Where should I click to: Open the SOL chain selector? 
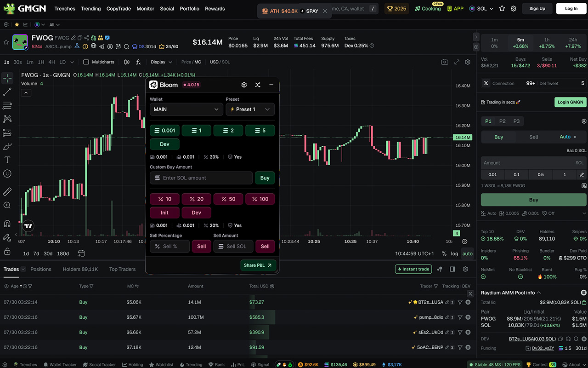[x=481, y=8]
